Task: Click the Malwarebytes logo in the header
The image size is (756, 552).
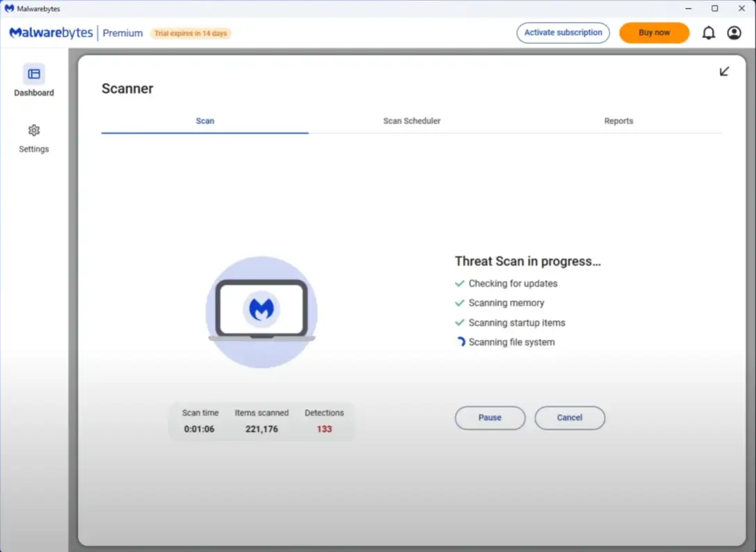Action: 53,33
